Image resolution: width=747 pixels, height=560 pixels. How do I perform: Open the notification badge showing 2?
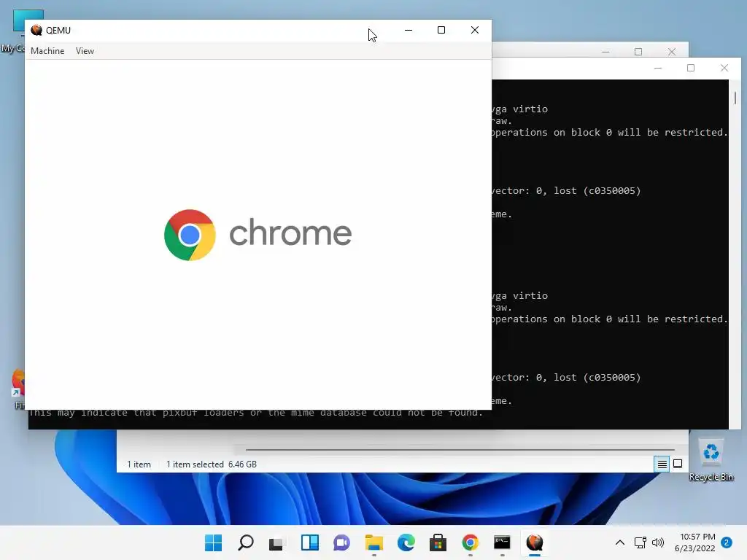tap(727, 542)
